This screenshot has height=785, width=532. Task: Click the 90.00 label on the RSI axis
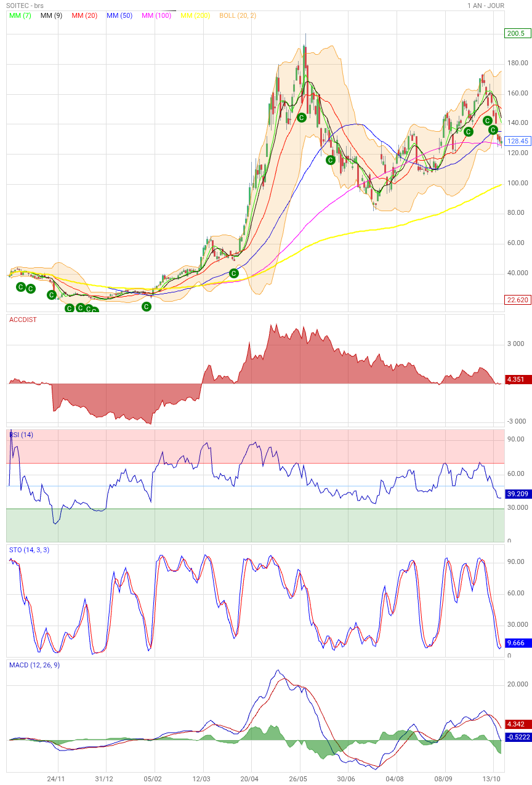coord(516,440)
